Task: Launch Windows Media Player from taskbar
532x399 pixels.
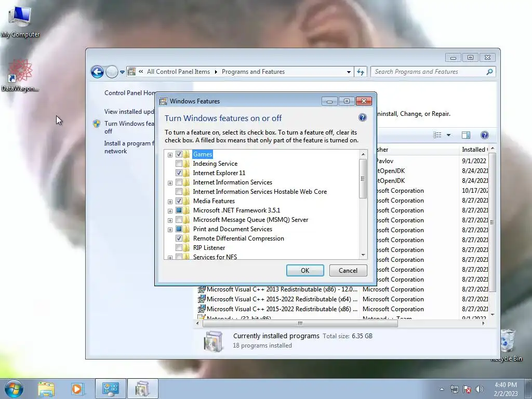Action: coord(77,389)
